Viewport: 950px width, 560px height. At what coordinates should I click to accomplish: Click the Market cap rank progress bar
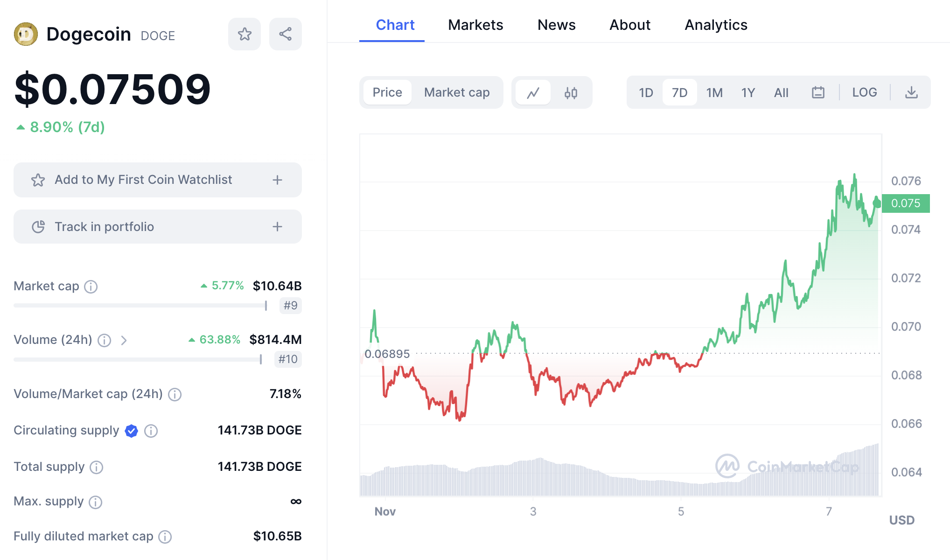point(140,306)
